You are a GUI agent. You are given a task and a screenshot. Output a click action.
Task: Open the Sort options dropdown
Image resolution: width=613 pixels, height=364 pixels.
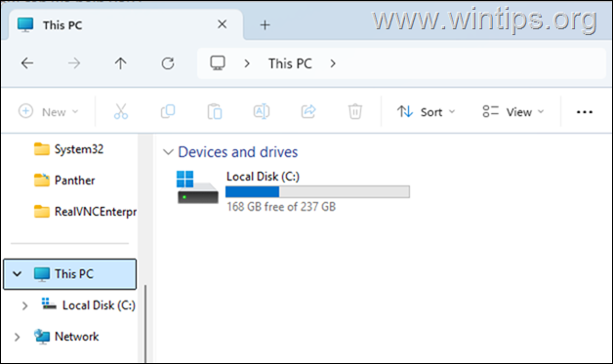(x=426, y=112)
